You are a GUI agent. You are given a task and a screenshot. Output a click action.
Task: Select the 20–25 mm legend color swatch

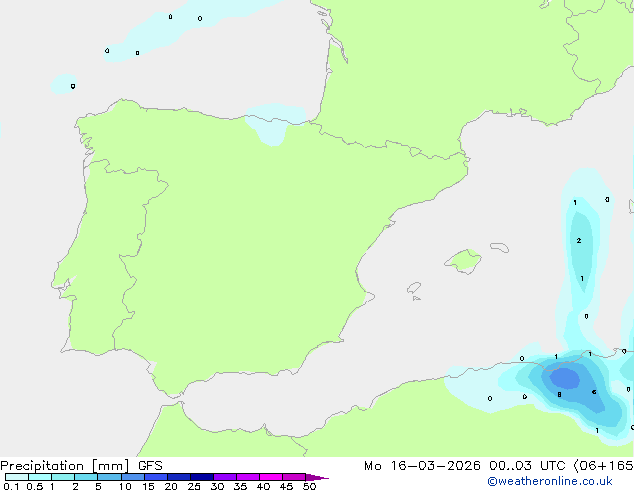179,477
